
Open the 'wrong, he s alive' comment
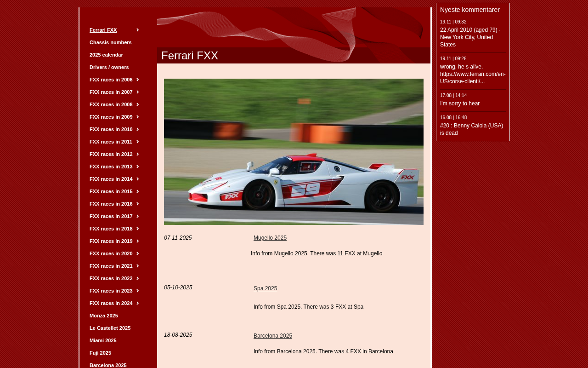click(473, 74)
